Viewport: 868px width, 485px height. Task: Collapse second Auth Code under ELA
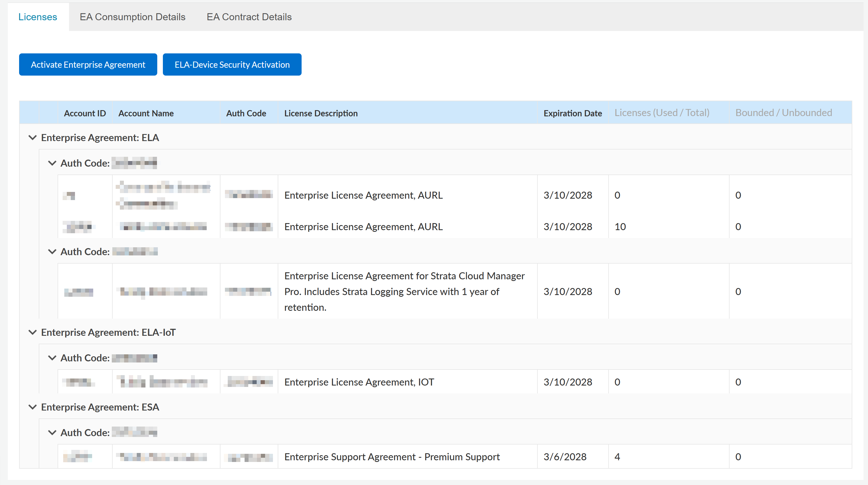tap(52, 251)
